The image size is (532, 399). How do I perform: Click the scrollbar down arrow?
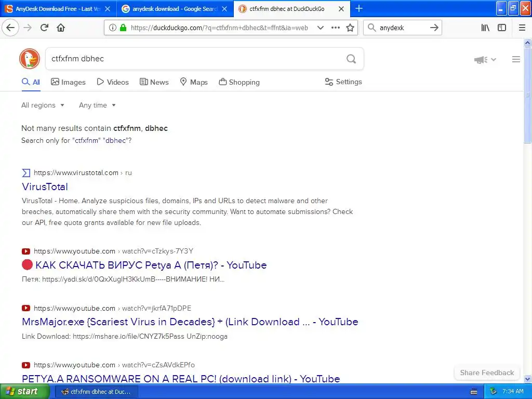(527, 379)
